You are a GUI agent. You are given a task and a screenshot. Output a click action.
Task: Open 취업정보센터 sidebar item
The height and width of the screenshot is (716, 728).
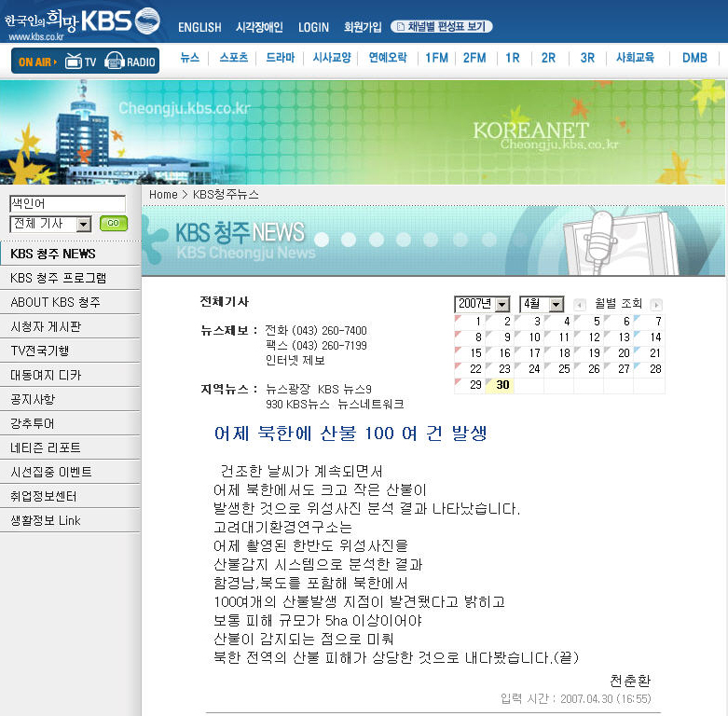[x=70, y=496]
